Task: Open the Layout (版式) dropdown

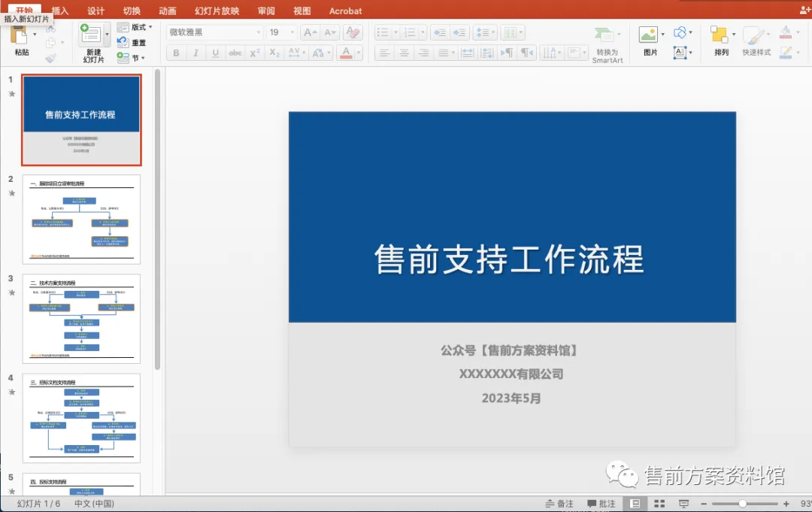Action: click(x=135, y=27)
